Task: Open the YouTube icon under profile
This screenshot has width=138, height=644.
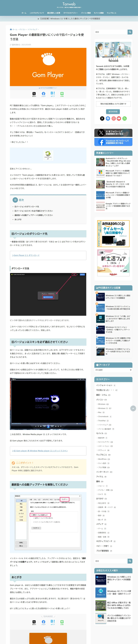Action: [x=119, y=118]
